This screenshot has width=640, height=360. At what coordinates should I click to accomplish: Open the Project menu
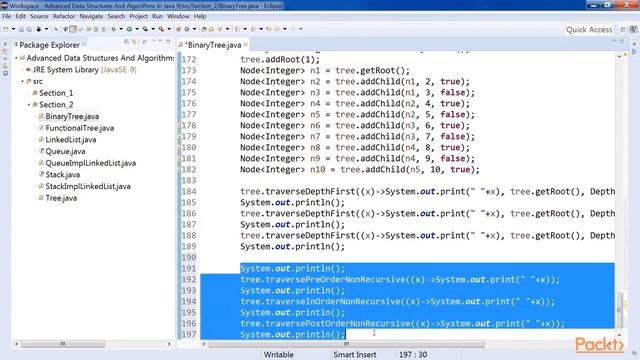[x=138, y=16]
